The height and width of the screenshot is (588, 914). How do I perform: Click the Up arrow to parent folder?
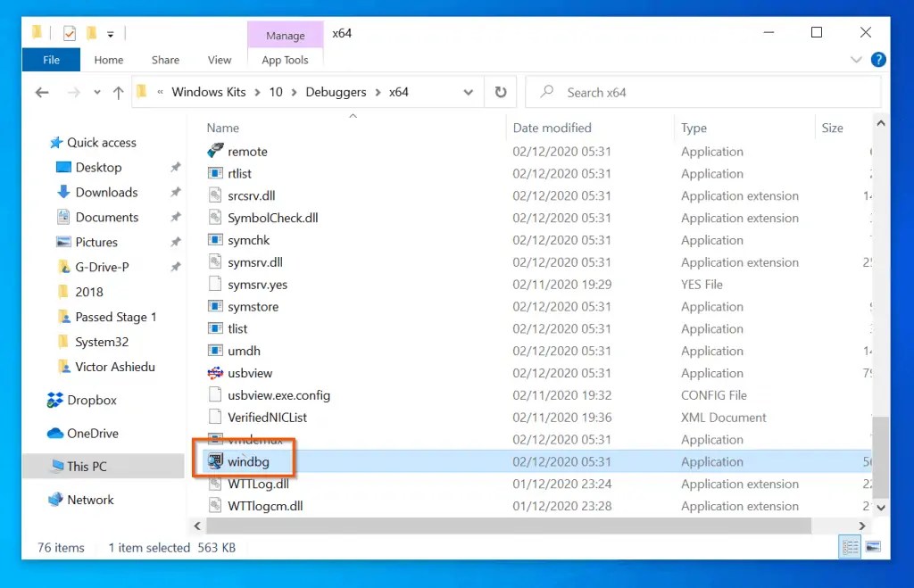click(x=120, y=92)
